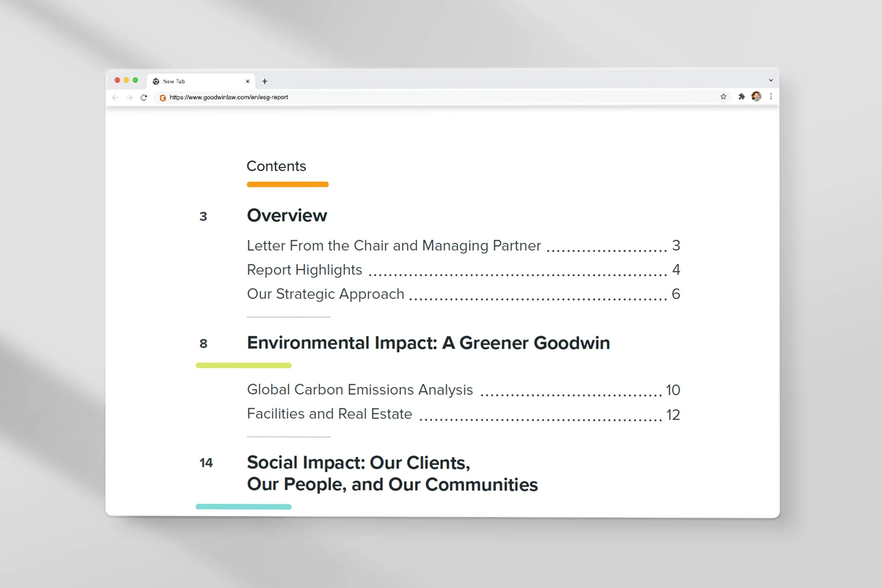Click Environmental Impact: A Greener Goodwin heading
The width and height of the screenshot is (882, 588).
(x=428, y=343)
